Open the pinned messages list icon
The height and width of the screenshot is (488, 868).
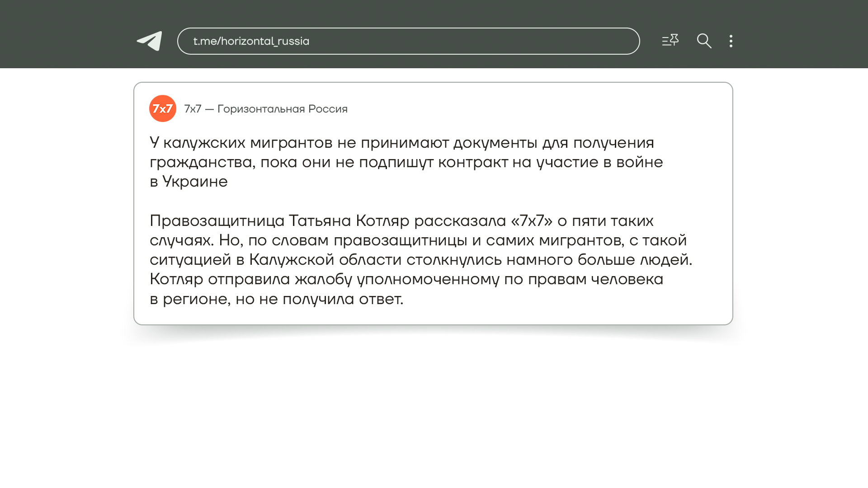(x=670, y=41)
